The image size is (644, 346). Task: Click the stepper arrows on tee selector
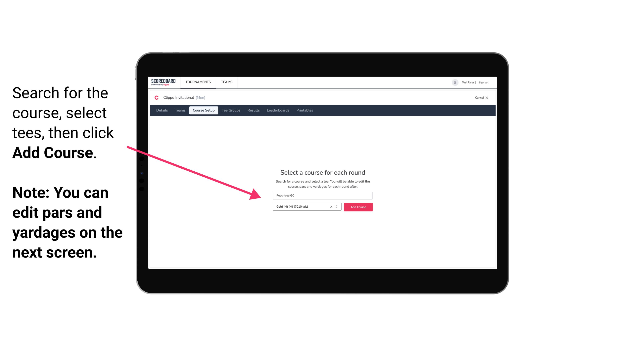pyautogui.click(x=337, y=207)
